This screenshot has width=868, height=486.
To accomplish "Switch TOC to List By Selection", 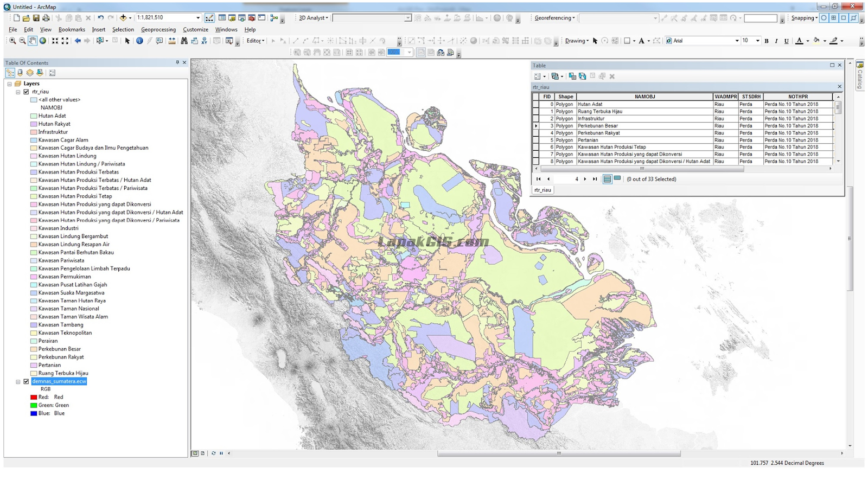I will (x=40, y=73).
